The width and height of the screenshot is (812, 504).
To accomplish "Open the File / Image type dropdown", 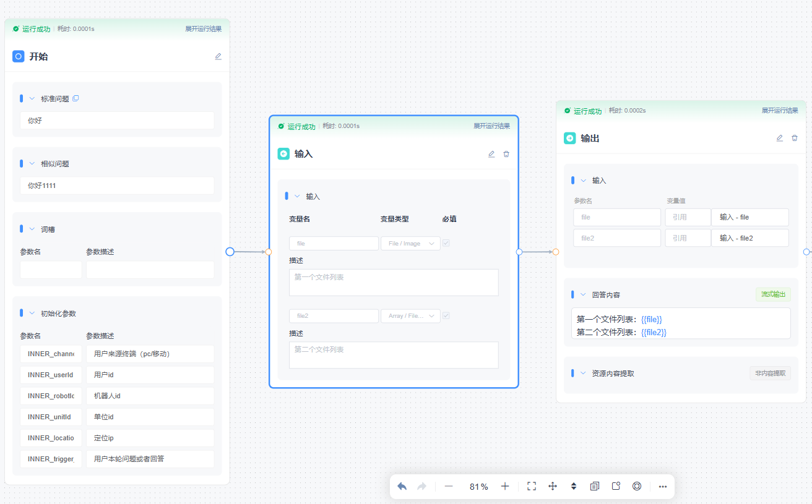I will pos(410,244).
